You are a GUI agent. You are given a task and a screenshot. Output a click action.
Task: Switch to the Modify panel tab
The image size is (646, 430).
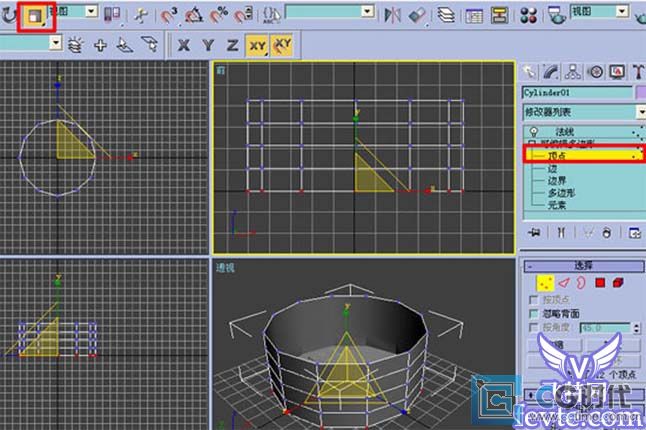[551, 72]
